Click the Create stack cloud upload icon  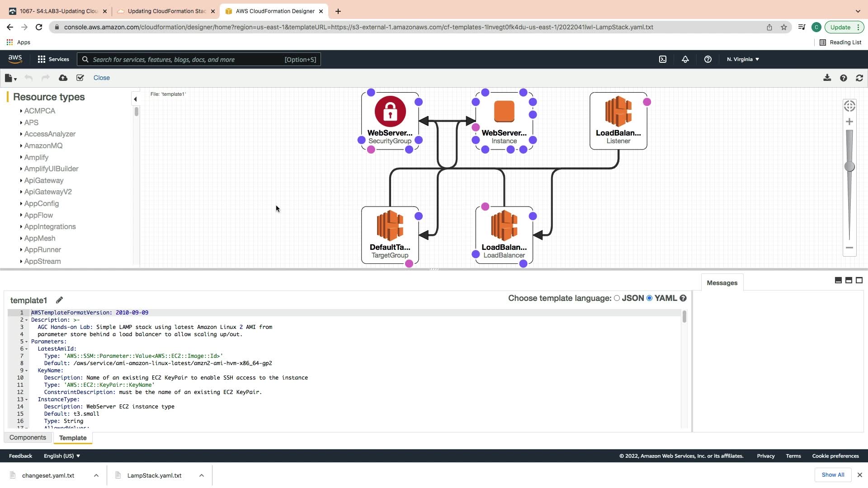(63, 78)
